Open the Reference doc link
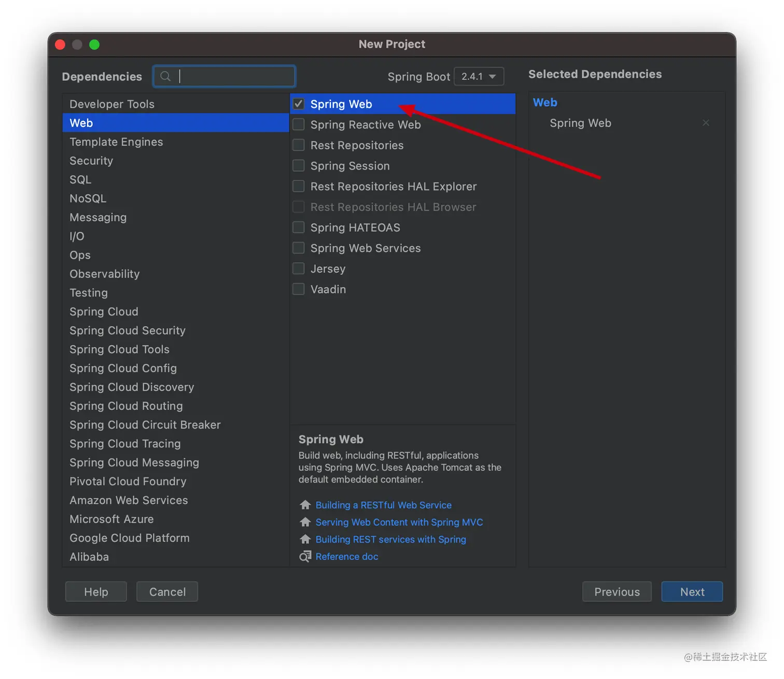Image resolution: width=784 pixels, height=679 pixels. point(347,556)
